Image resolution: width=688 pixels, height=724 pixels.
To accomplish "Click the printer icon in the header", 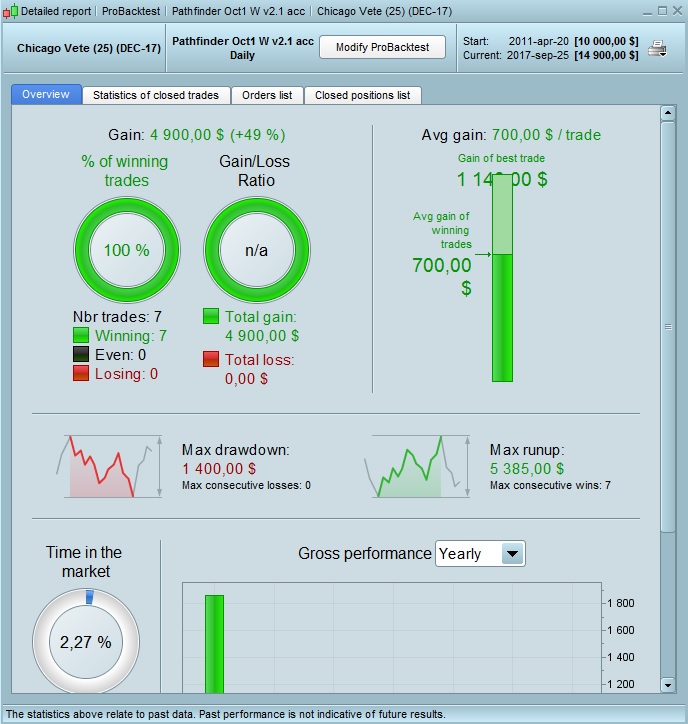I will click(657, 48).
